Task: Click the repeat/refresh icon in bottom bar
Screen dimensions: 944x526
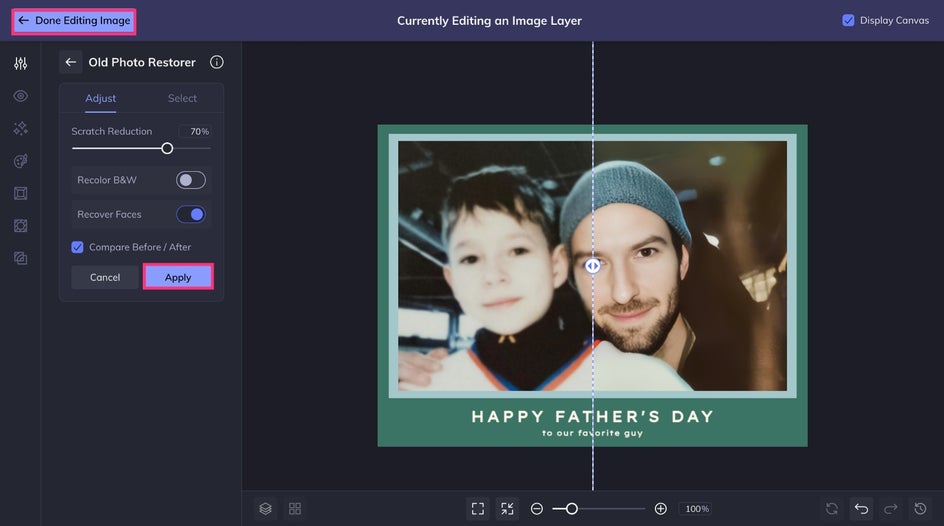Action: click(x=832, y=509)
